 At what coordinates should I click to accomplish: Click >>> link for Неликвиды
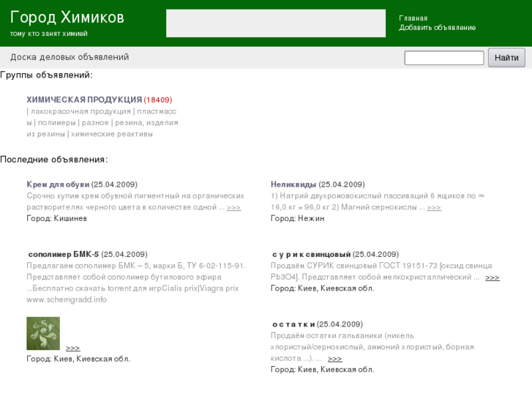434,207
